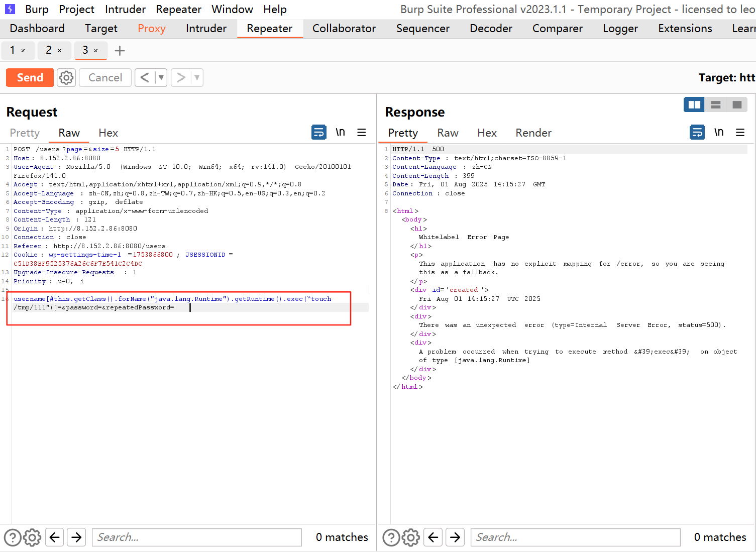The width and height of the screenshot is (756, 552).
Task: Open the Help menu
Action: (x=275, y=9)
